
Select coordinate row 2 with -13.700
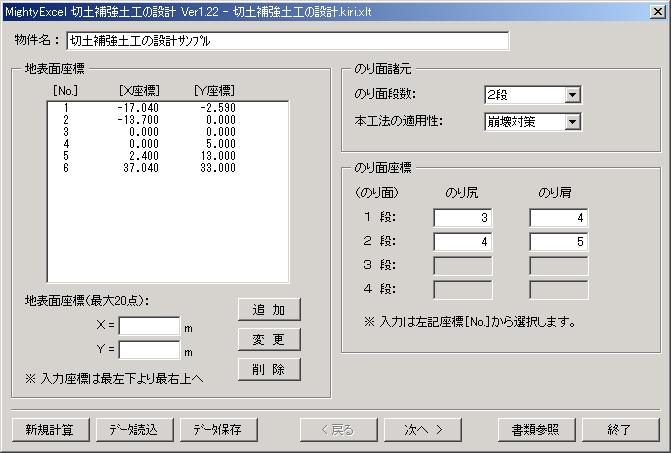click(x=167, y=120)
